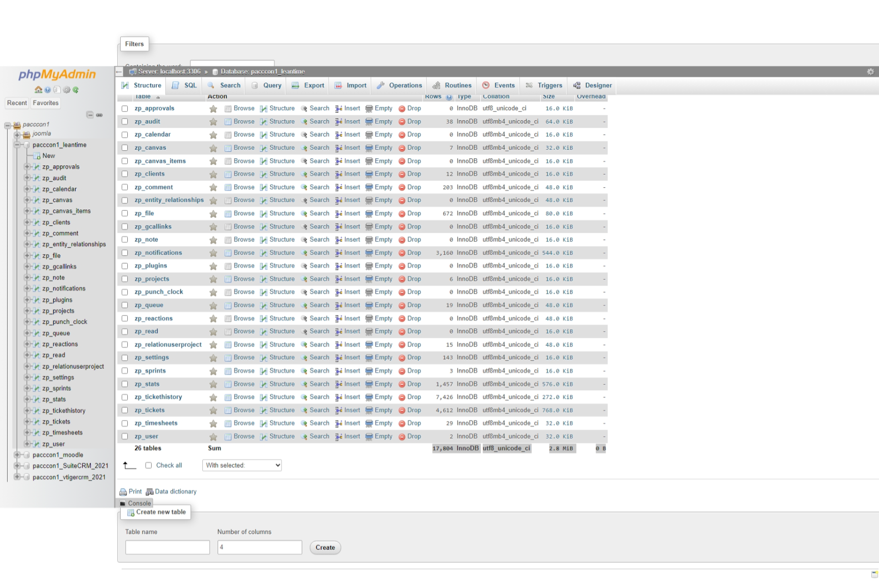Browse the zp_comment table
Image resolution: width=879 pixels, height=588 pixels.
[243, 187]
